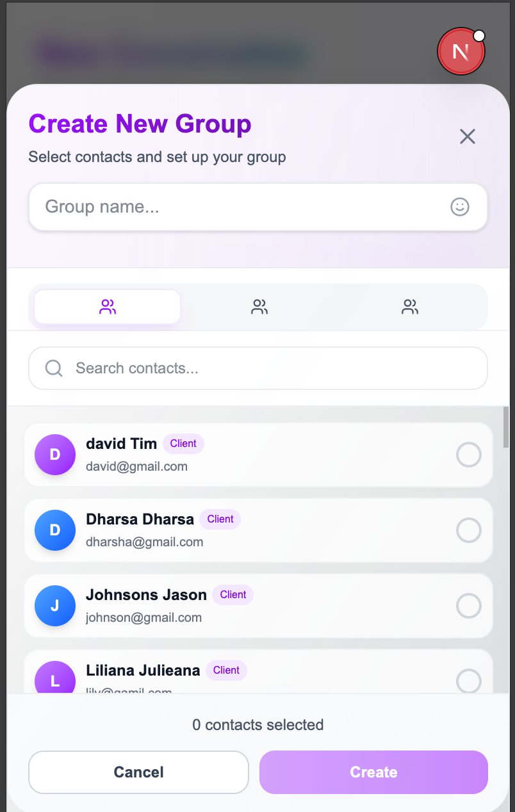Image resolution: width=515 pixels, height=812 pixels.
Task: Close the Create New Group dialog
Action: point(468,136)
